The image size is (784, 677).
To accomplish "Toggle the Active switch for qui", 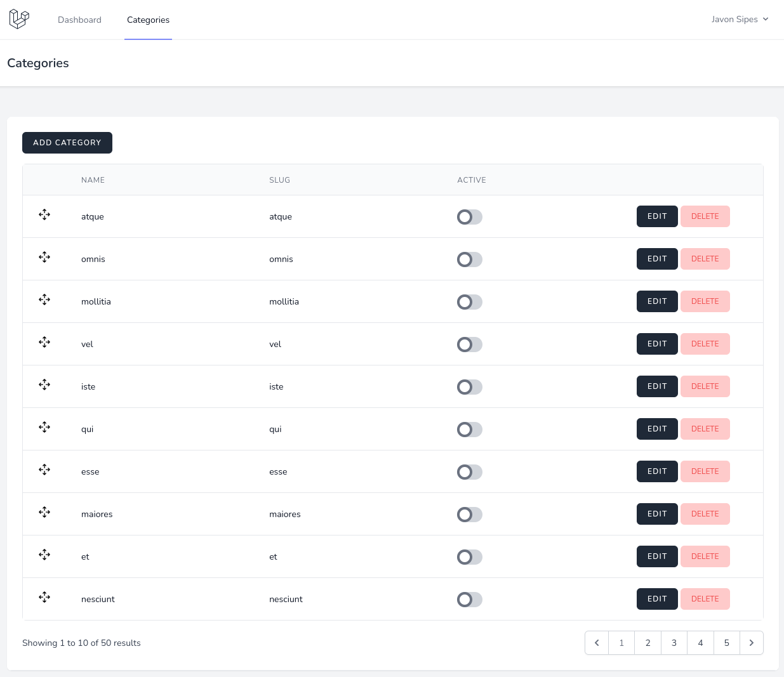I will (x=470, y=430).
